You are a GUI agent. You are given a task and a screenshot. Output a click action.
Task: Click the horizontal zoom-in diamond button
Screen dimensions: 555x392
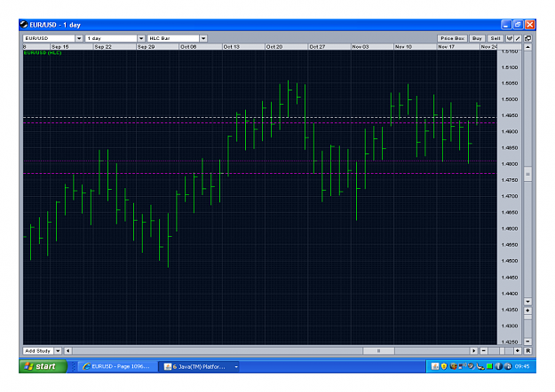[518, 350]
